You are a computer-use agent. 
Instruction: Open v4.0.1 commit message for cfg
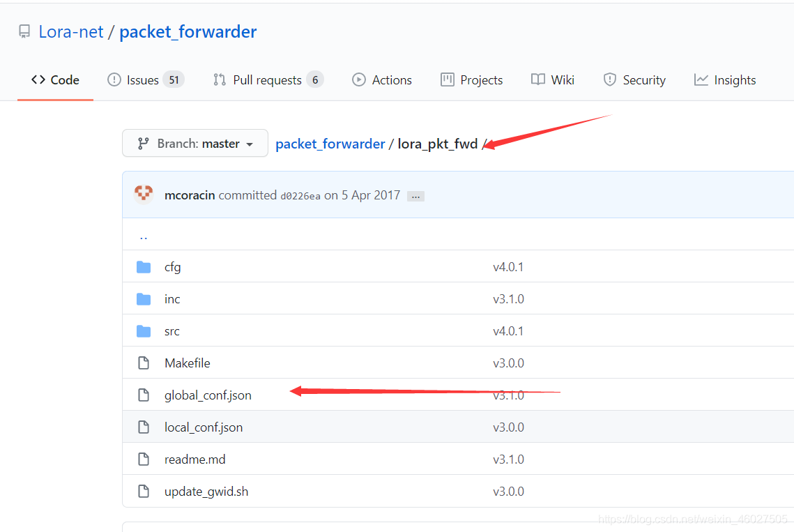point(508,267)
